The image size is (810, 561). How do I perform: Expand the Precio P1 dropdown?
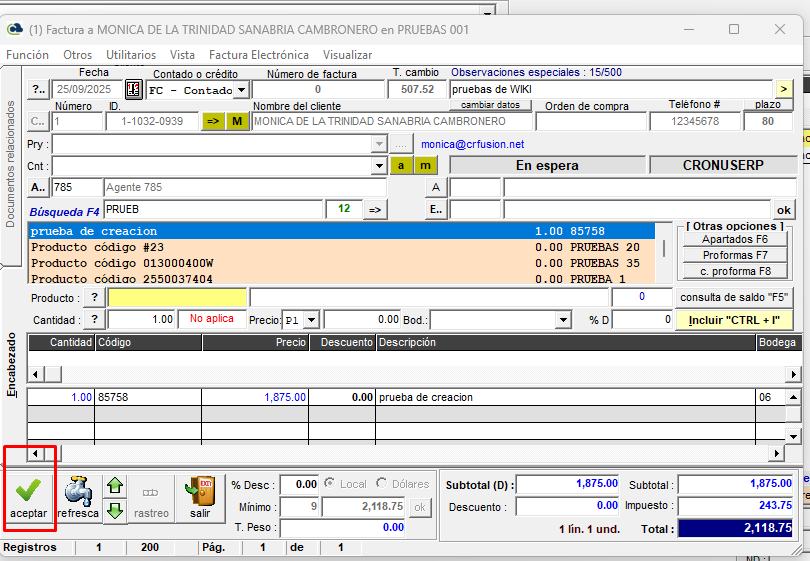pos(311,319)
